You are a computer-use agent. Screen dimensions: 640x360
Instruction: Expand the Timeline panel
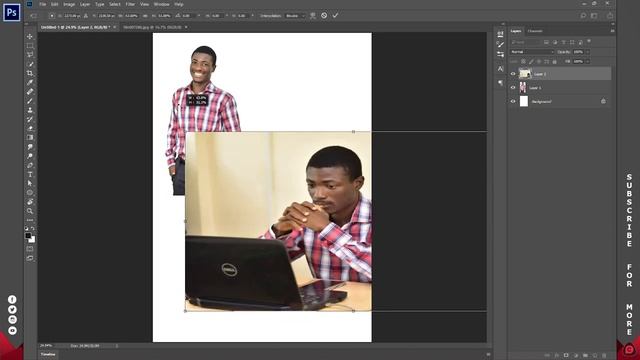pyautogui.click(x=48, y=354)
